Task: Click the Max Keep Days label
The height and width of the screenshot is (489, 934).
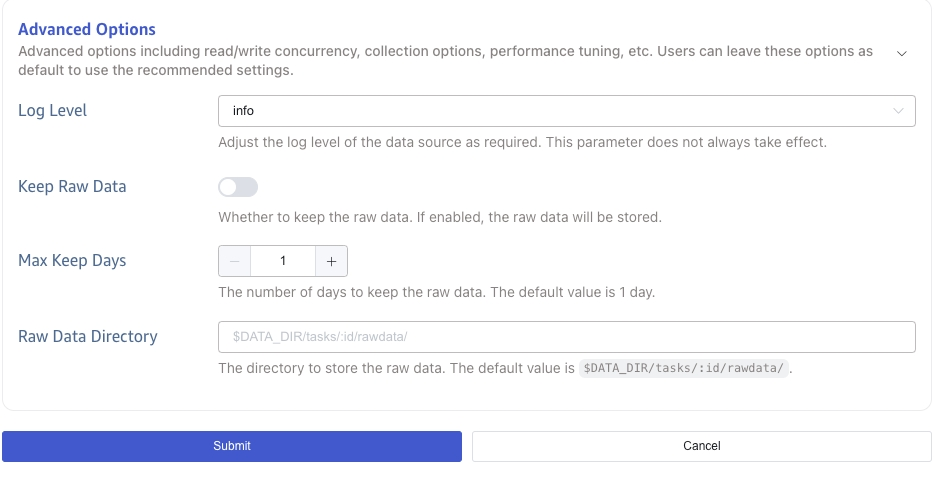Action: 72,261
